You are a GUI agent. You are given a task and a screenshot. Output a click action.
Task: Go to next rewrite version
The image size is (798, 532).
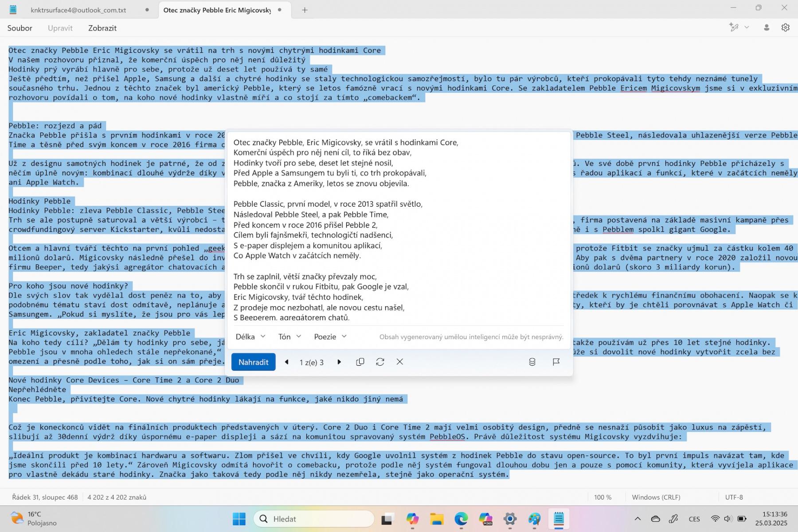[339, 362]
